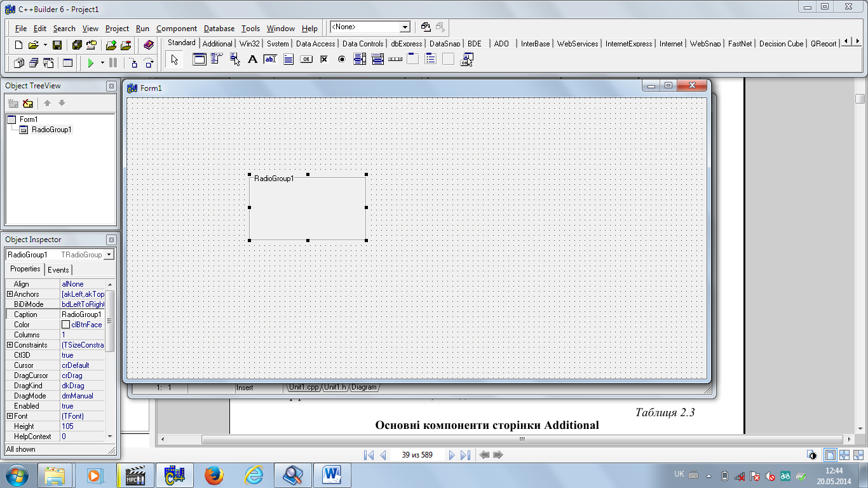Viewport: 868px width, 488px height.
Task: Expand the Anchors property
Action: (x=10, y=294)
